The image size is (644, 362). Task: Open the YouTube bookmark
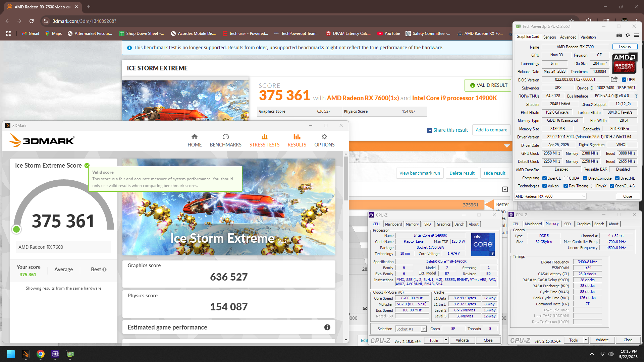point(389,34)
